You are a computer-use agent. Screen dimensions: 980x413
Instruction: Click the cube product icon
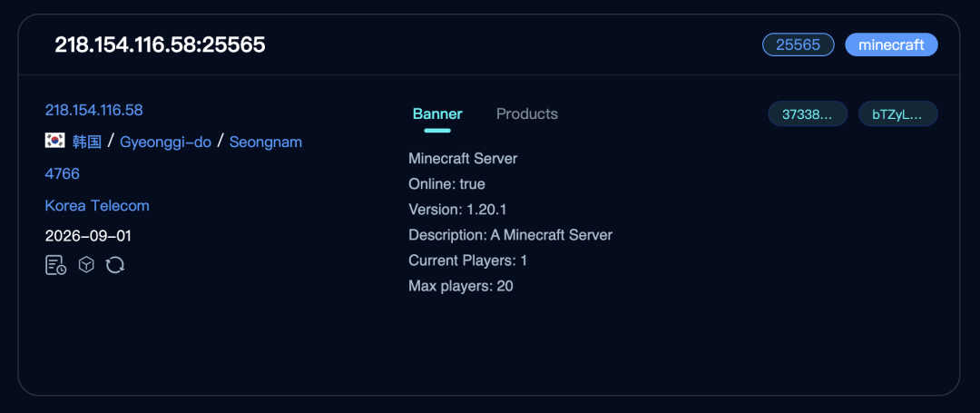pyautogui.click(x=86, y=265)
